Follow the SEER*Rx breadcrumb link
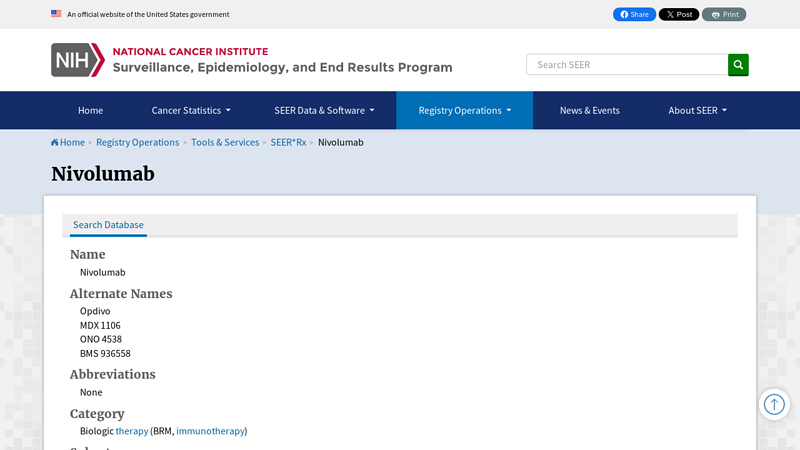 tap(288, 142)
